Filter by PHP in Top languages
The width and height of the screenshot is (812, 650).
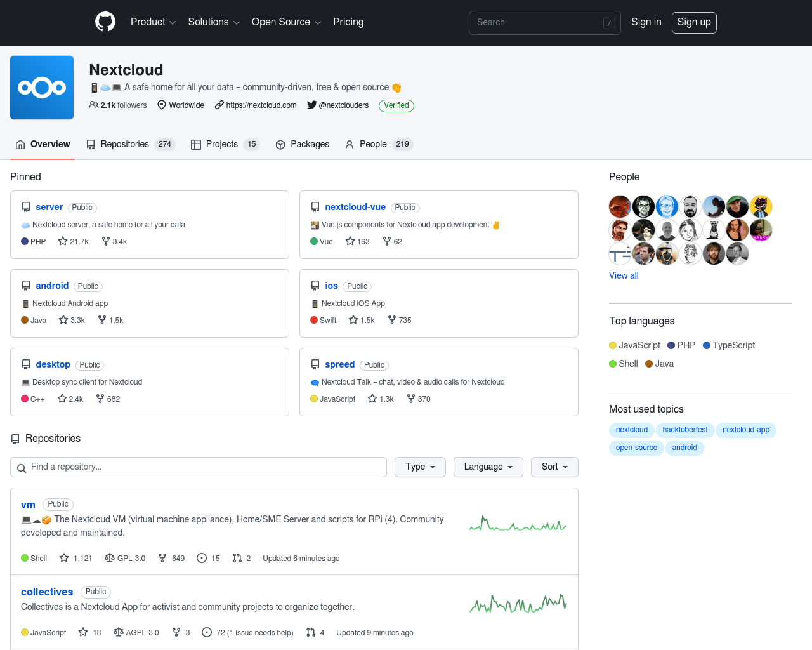point(681,345)
